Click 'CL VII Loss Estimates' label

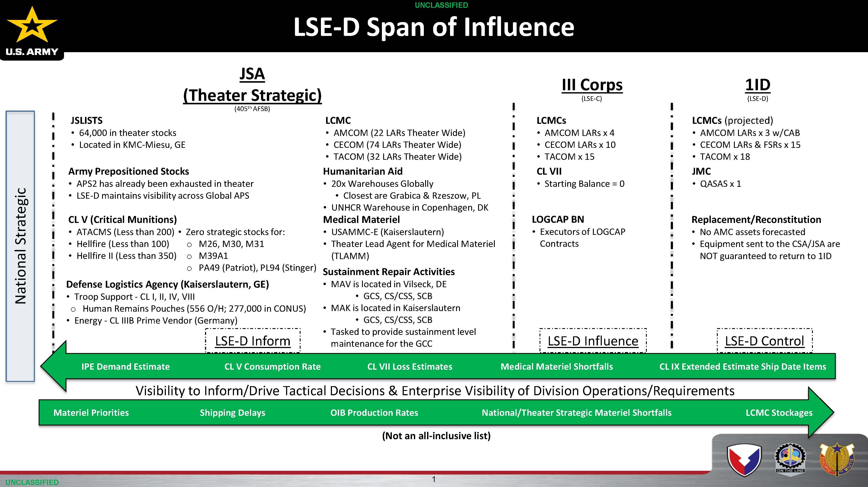[x=410, y=367]
